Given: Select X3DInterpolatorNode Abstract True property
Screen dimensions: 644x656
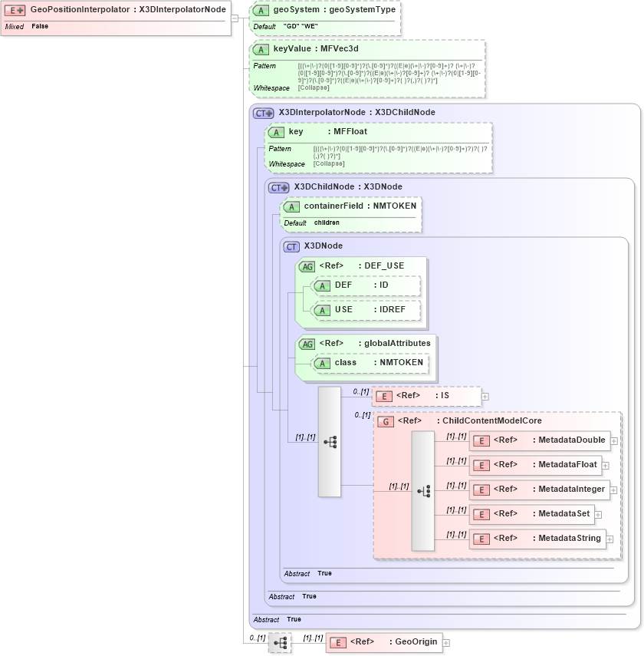Looking at the screenshot, I should pyautogui.click(x=277, y=619).
